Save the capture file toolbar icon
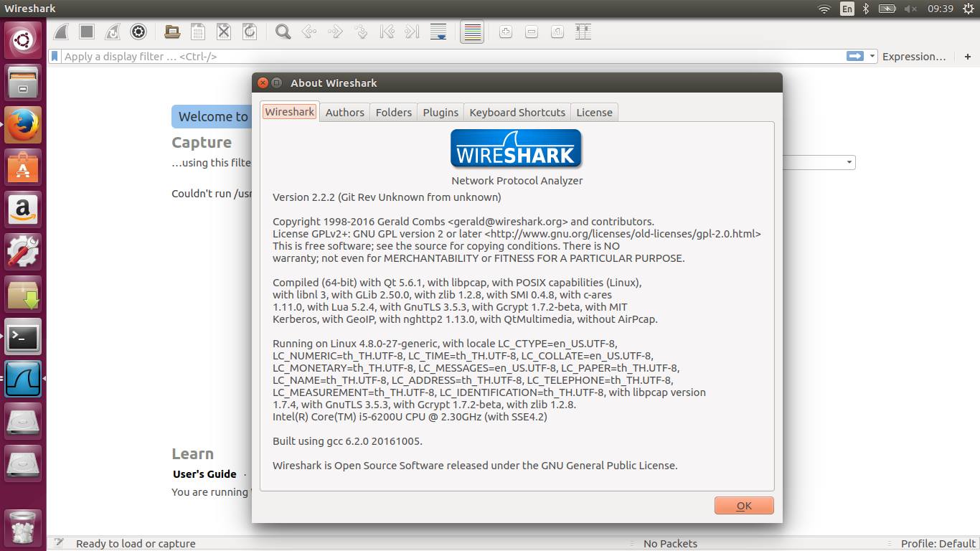 (x=198, y=32)
